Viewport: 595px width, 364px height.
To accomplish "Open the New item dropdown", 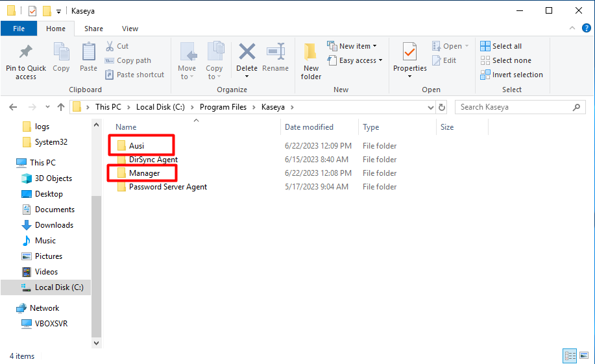I will pyautogui.click(x=352, y=46).
